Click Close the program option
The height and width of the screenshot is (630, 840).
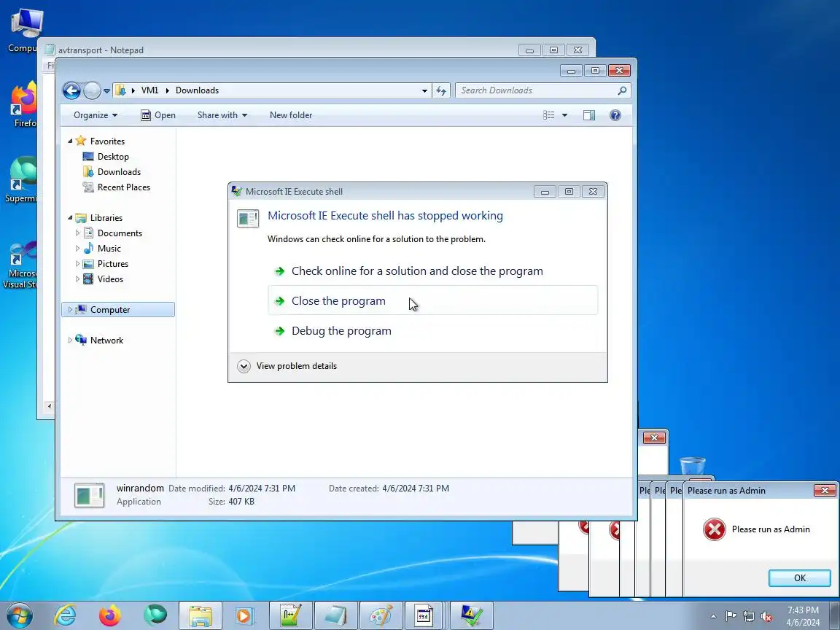point(433,300)
